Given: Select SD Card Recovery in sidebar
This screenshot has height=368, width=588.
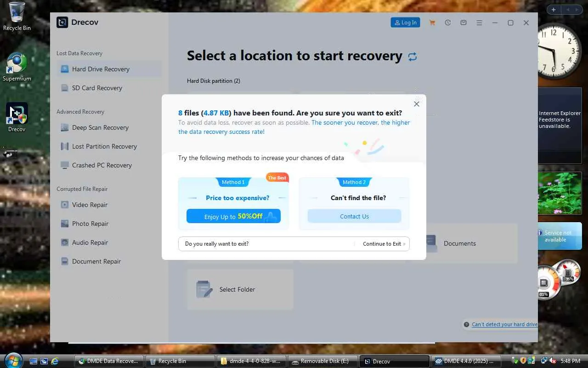Looking at the screenshot, I should tap(109, 88).
